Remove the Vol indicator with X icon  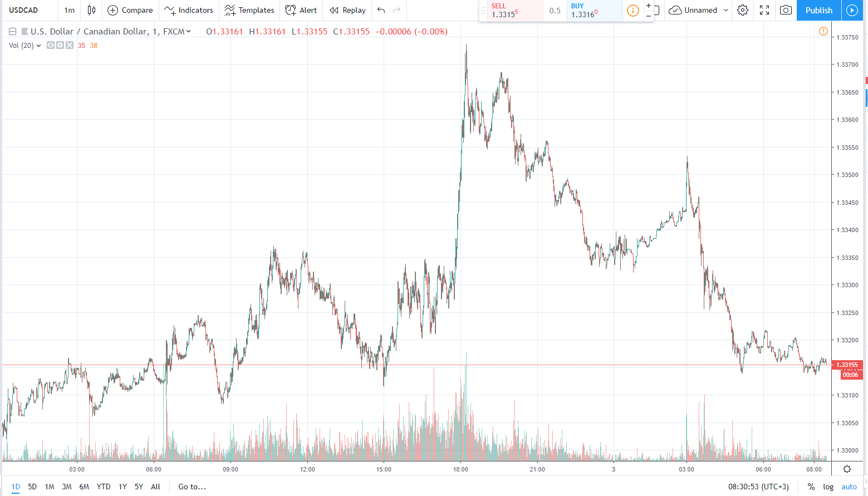pos(70,45)
